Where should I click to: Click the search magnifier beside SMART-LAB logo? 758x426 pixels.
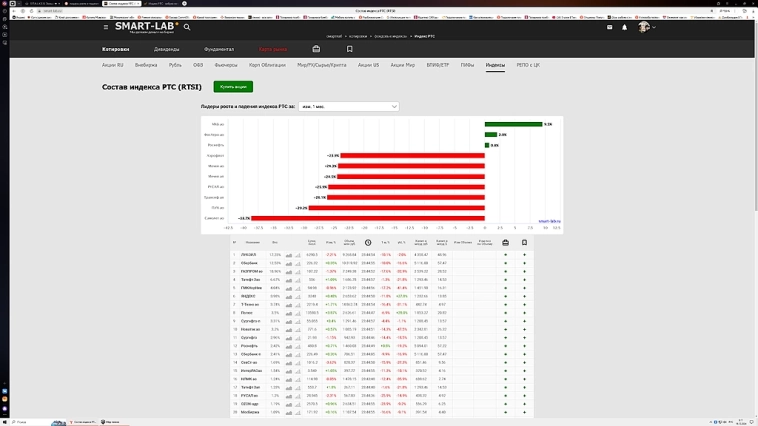pos(187,27)
